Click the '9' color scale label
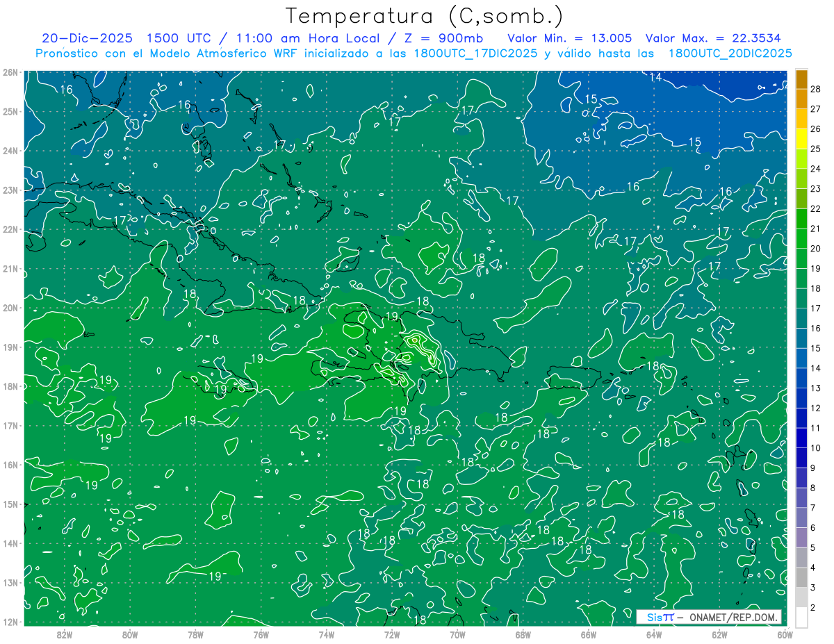 [813, 468]
